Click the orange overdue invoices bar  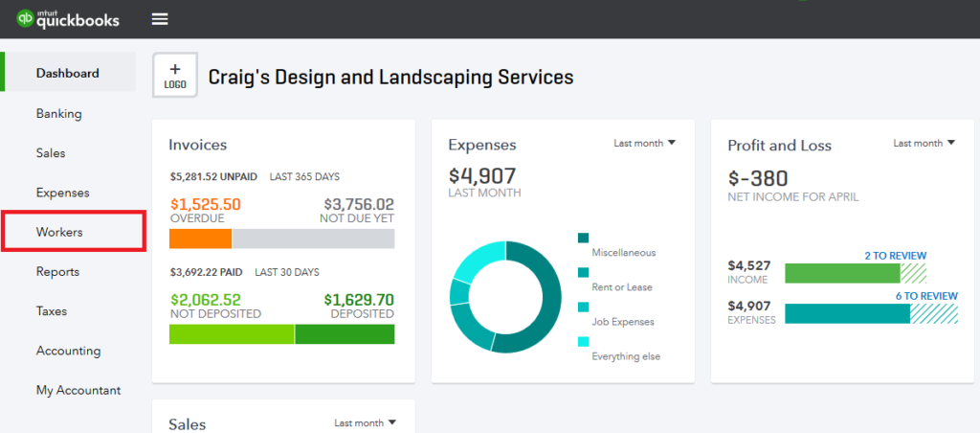coord(201,239)
